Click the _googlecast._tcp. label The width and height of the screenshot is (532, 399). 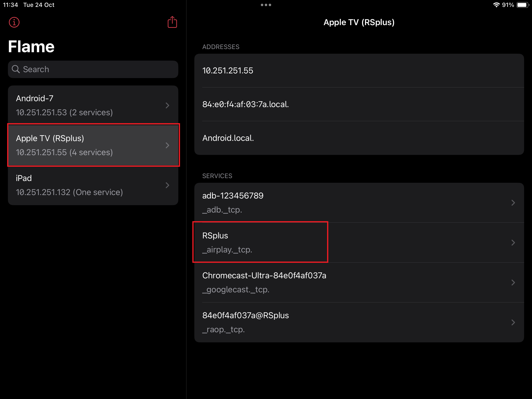coord(236,290)
